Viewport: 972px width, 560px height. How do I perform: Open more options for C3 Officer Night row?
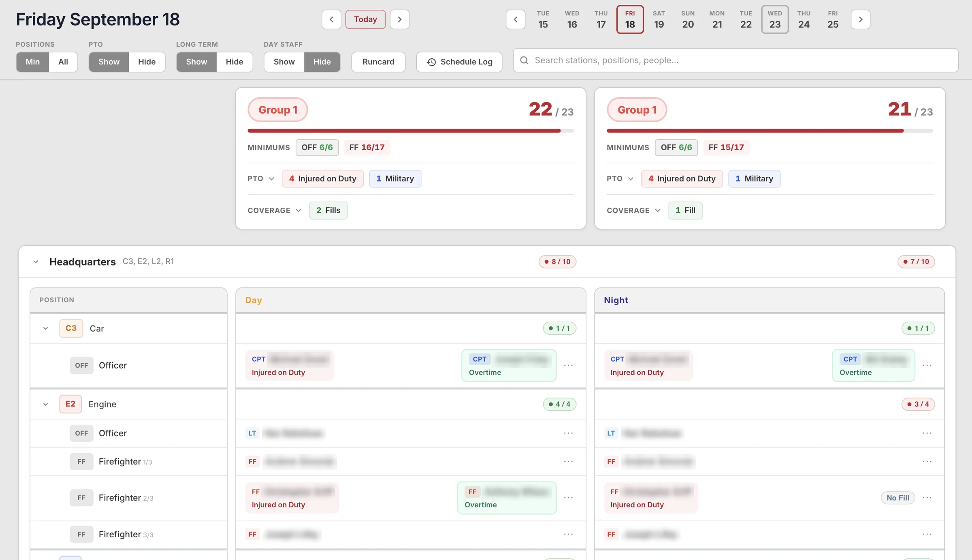(x=927, y=365)
